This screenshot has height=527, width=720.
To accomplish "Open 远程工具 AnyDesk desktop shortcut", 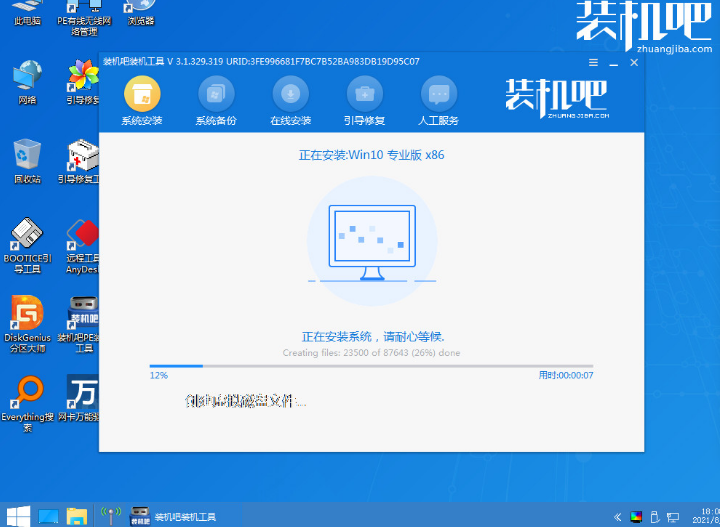I will tap(83, 246).
